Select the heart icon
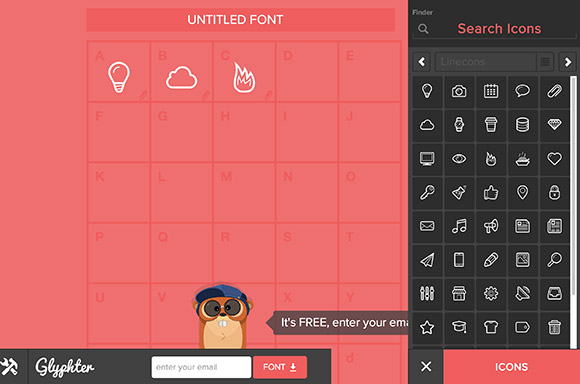The image size is (580, 384). (554, 159)
